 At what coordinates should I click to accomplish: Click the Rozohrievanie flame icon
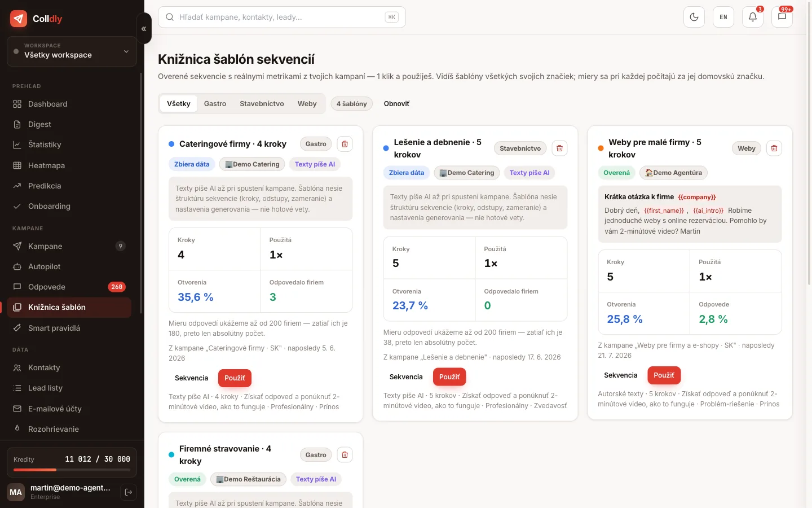tap(17, 429)
